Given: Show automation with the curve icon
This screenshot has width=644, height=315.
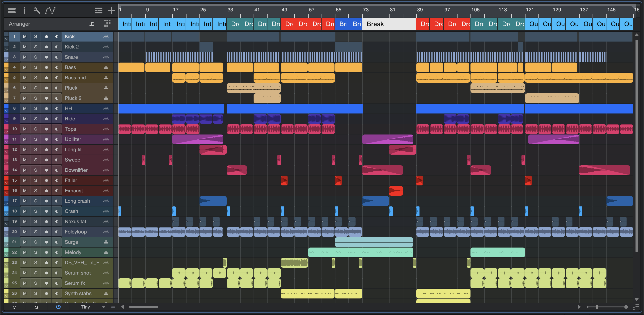Looking at the screenshot, I should tap(50, 10).
